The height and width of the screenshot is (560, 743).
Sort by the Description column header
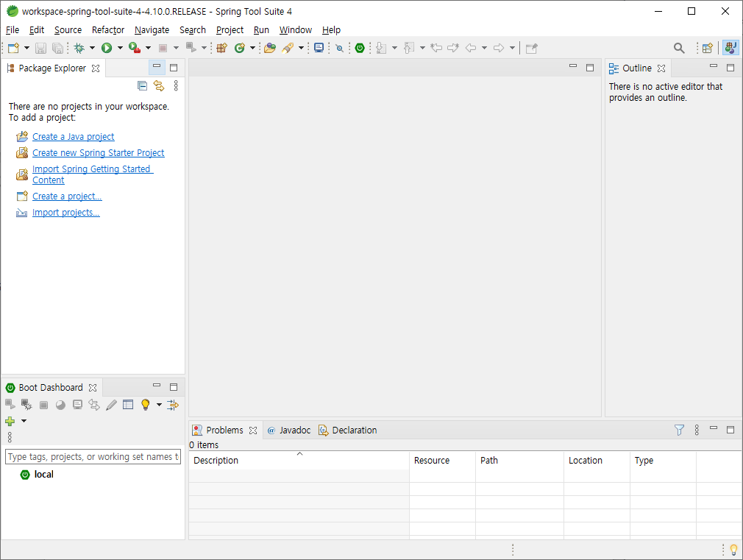click(299, 461)
